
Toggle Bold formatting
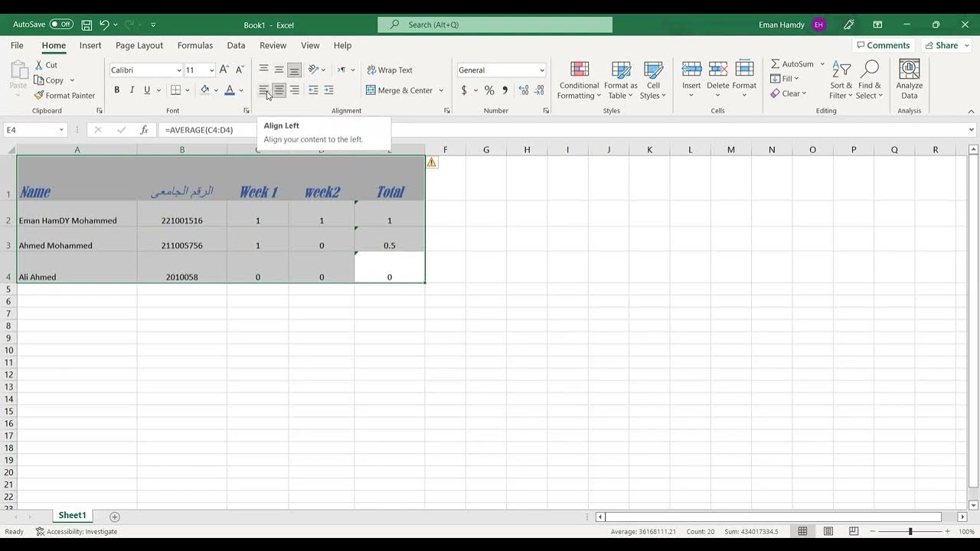click(116, 90)
